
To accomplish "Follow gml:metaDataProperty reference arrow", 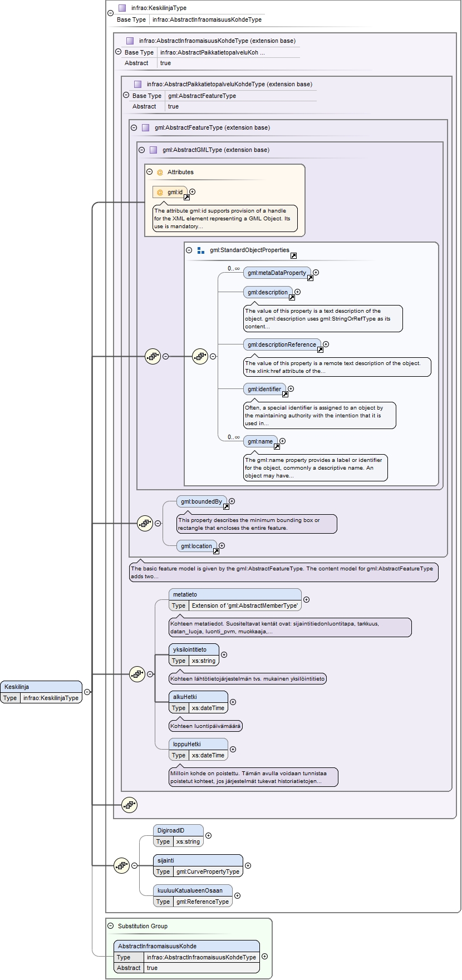I will [310, 278].
